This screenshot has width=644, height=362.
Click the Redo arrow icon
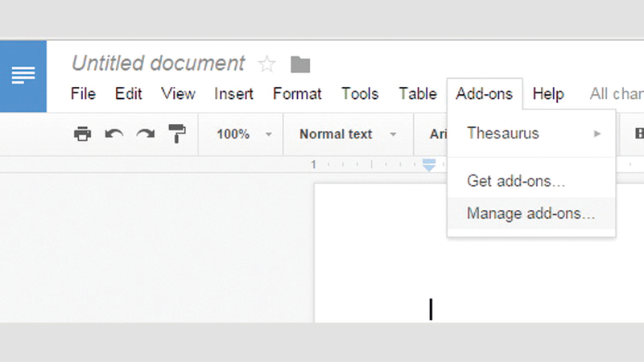point(145,134)
